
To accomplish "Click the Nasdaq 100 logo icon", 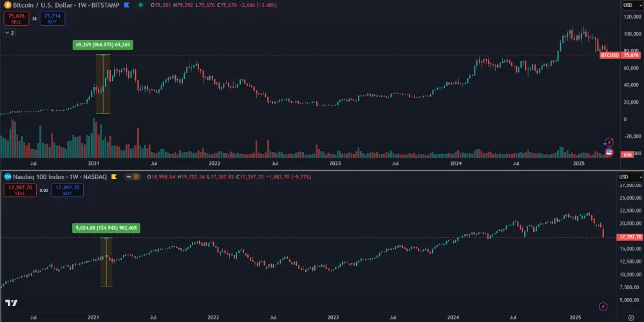I will click(x=6, y=176).
